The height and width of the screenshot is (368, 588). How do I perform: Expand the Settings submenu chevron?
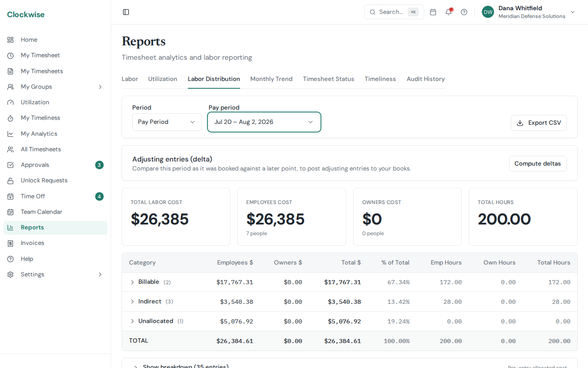100,274
